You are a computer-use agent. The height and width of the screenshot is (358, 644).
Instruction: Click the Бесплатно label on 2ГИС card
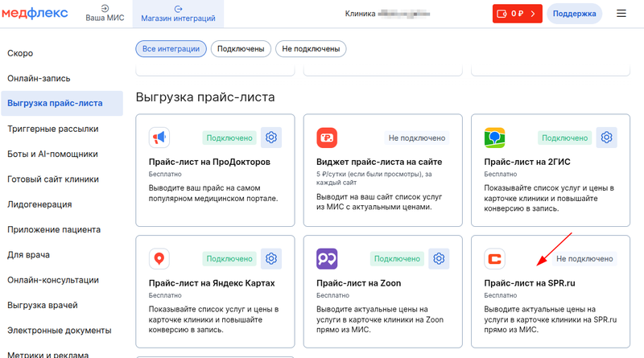[500, 174]
